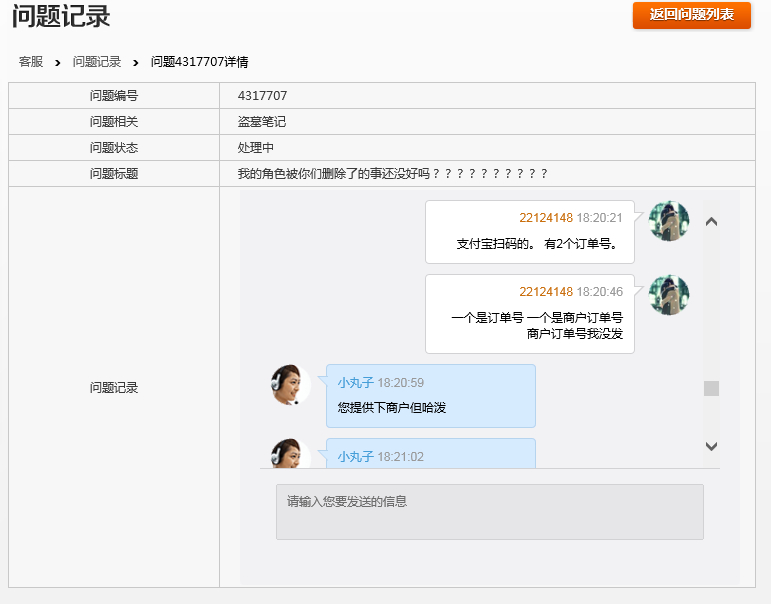The height and width of the screenshot is (604, 771).
Task: Click 小丸子 agent avatar at 18:20:59
Action: pos(291,385)
